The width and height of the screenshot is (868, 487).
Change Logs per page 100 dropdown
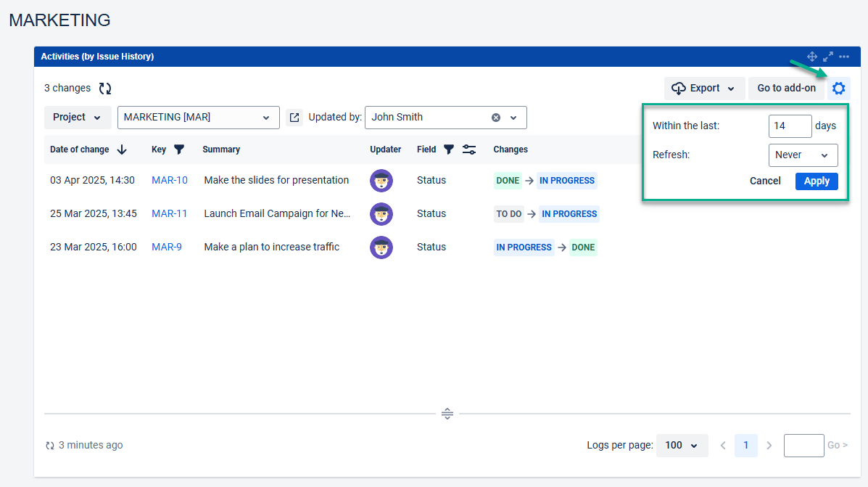tap(682, 446)
